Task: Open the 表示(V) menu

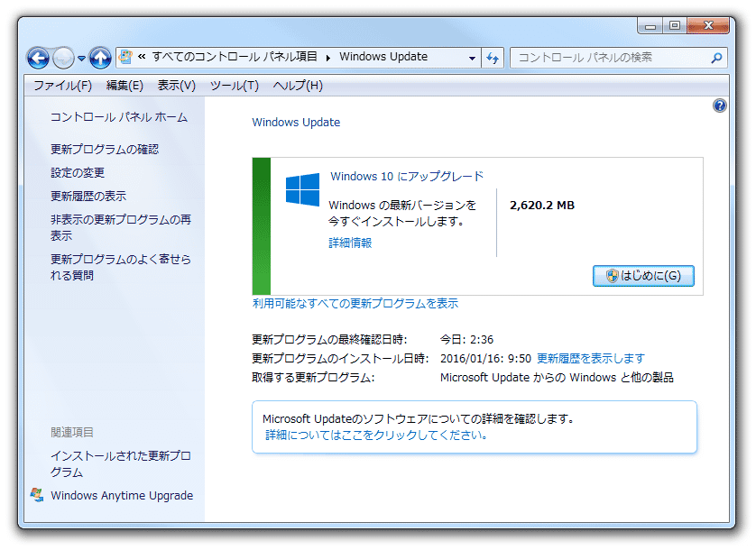Action: point(177,86)
